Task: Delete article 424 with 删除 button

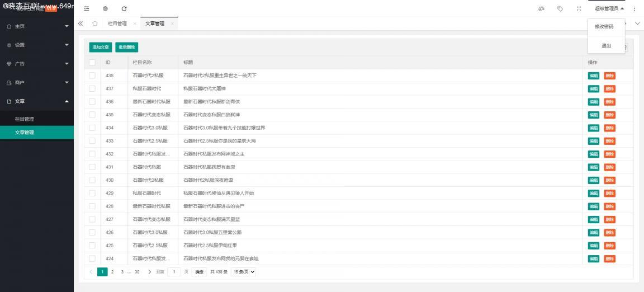Action: coord(609,258)
